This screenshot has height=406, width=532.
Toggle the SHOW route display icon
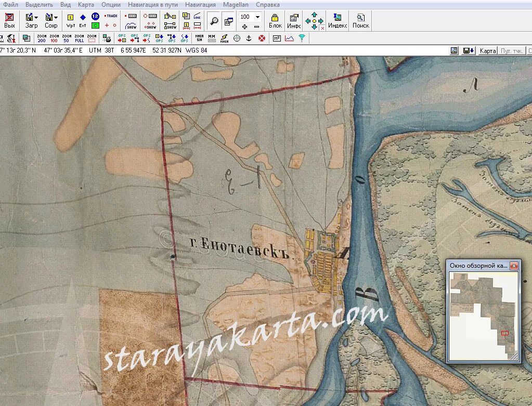(170, 26)
